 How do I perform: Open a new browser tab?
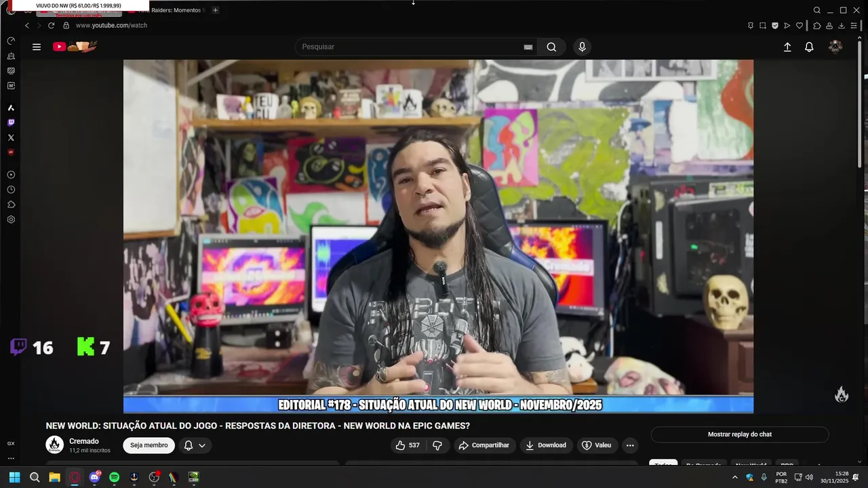pyautogui.click(x=215, y=10)
